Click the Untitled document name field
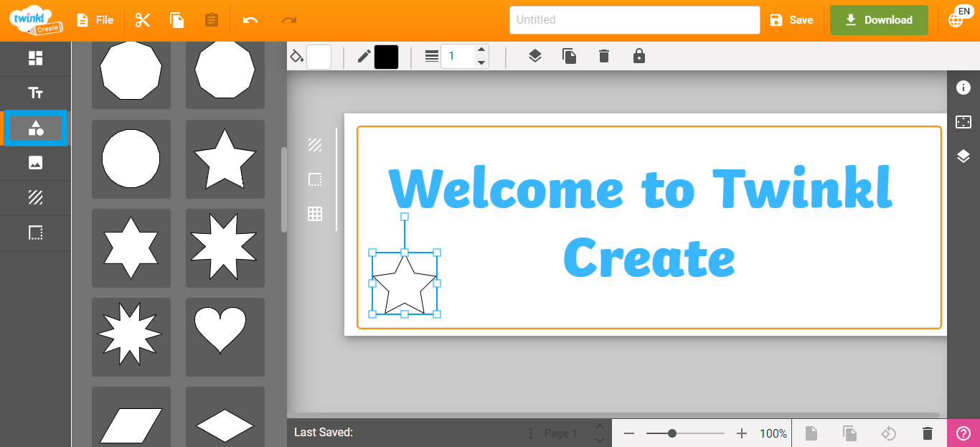Screen dimensions: 980x447 click(634, 20)
